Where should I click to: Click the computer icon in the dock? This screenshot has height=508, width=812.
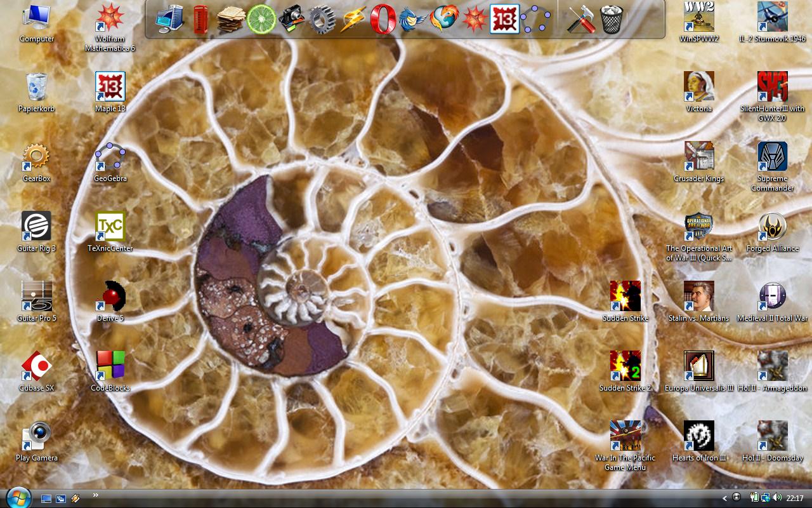pyautogui.click(x=169, y=19)
